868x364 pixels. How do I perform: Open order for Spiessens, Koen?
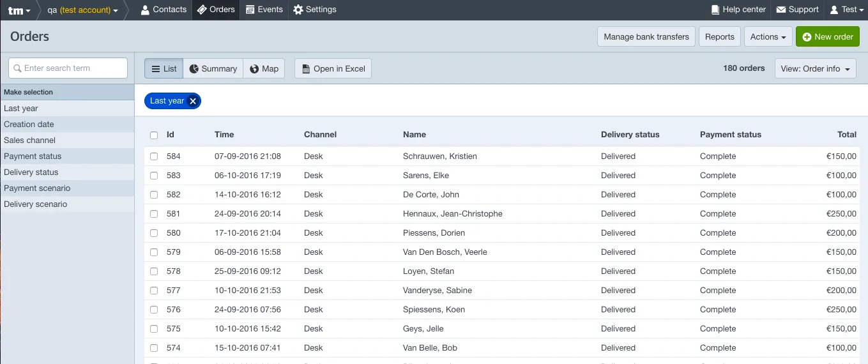(434, 310)
